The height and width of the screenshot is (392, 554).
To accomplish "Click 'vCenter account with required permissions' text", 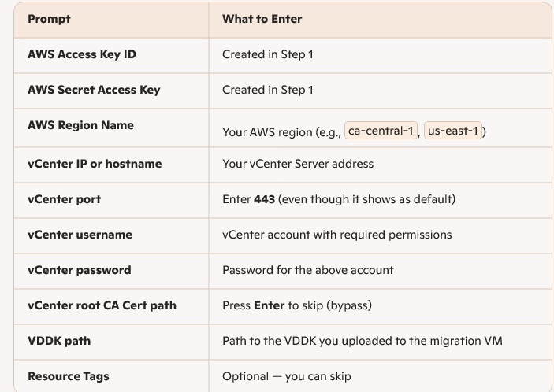I will 336,235.
